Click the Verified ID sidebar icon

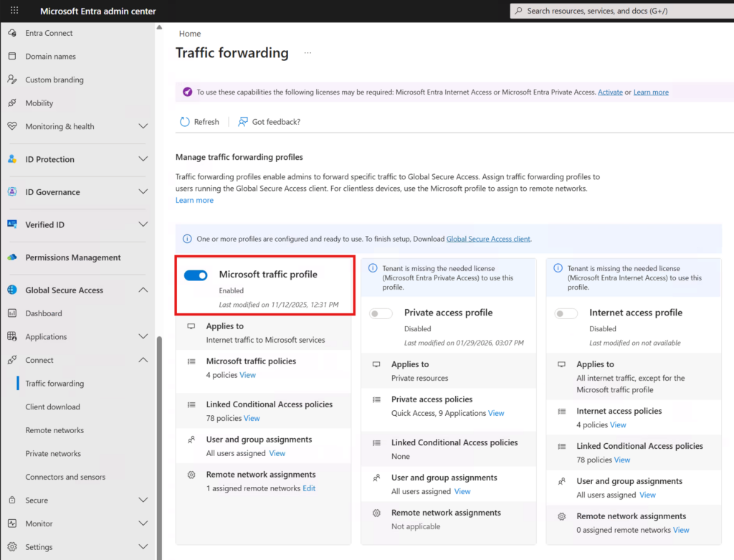coord(12,224)
